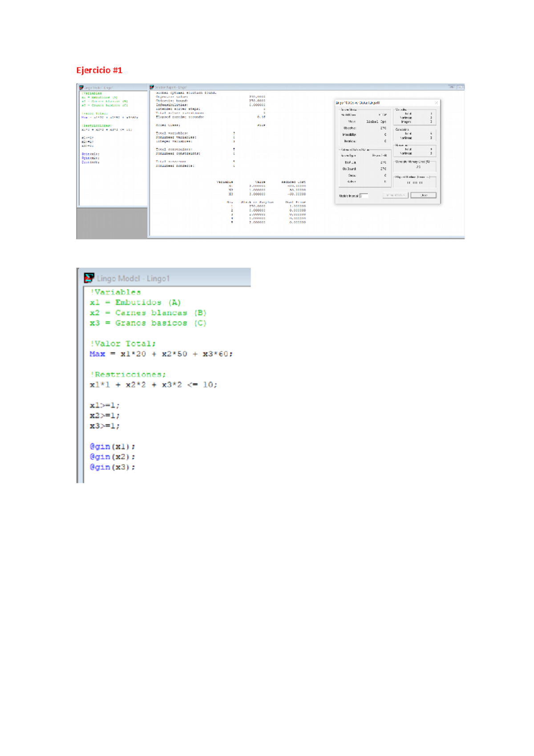Click the "x3>=1;" constraint in the large model
This screenshot has width=534, height=756.
(x=105, y=426)
